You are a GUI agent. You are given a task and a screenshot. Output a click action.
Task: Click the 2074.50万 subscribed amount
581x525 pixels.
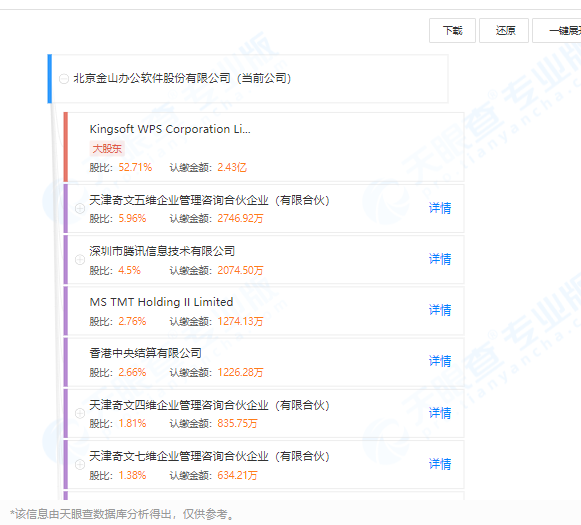click(240, 270)
